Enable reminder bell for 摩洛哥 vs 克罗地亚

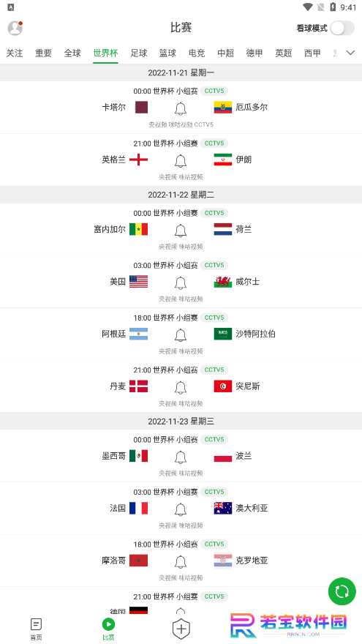181,561
